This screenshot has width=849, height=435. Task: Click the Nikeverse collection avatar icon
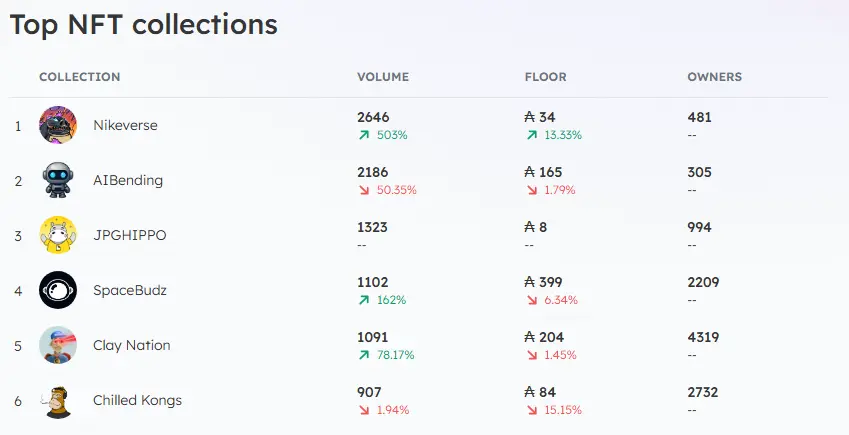tap(57, 125)
